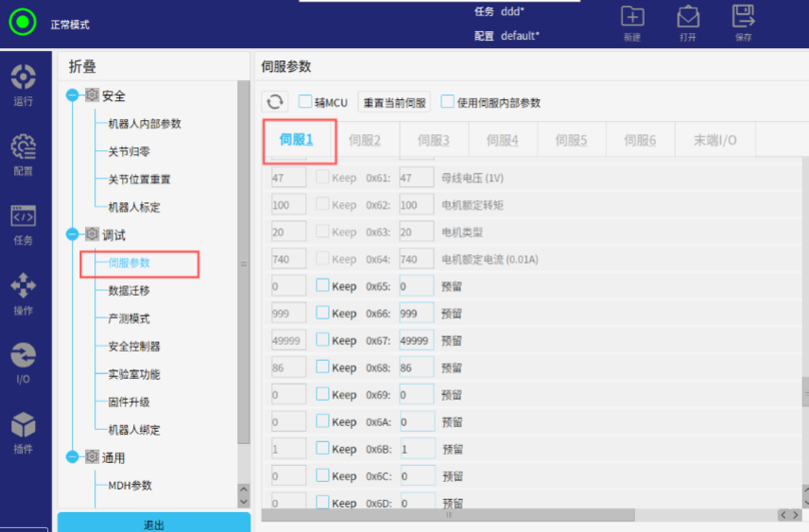
Task: Expand the 通用 tree section
Action: click(73, 457)
